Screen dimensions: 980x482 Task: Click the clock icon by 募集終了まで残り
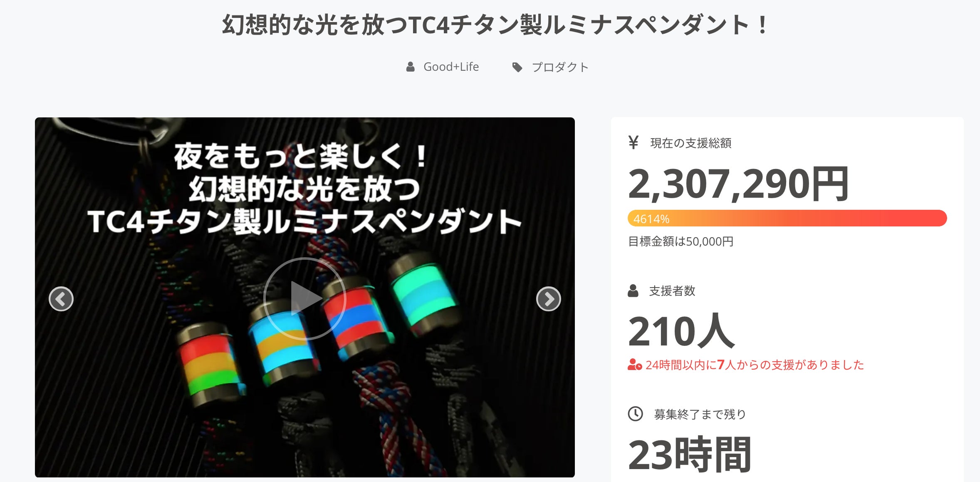click(x=635, y=414)
